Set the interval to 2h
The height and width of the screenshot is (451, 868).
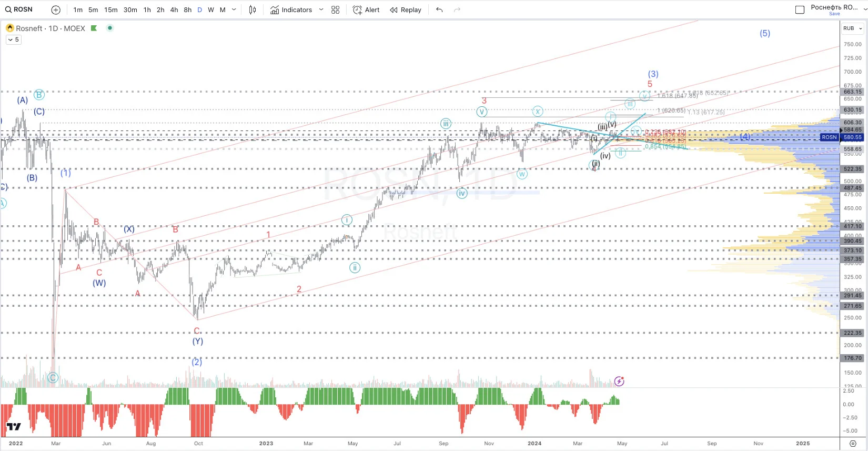point(160,9)
